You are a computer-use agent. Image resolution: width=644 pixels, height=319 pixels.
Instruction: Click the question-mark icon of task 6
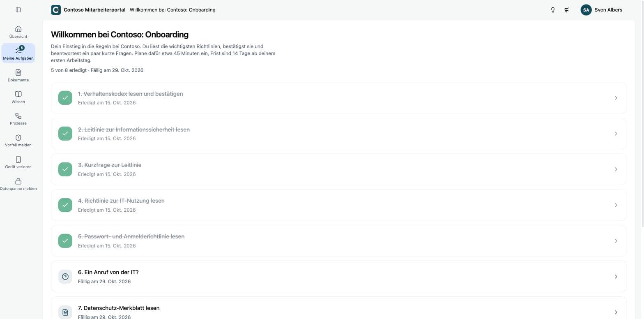pyautogui.click(x=65, y=277)
